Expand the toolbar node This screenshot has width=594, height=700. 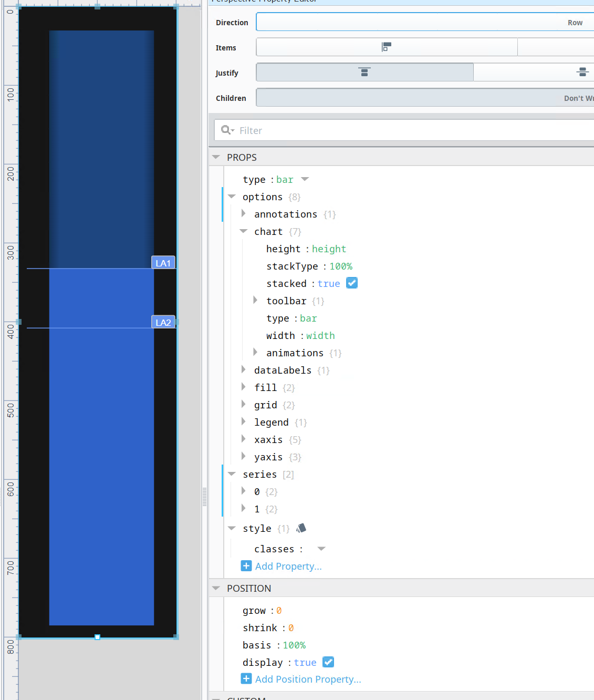(255, 300)
